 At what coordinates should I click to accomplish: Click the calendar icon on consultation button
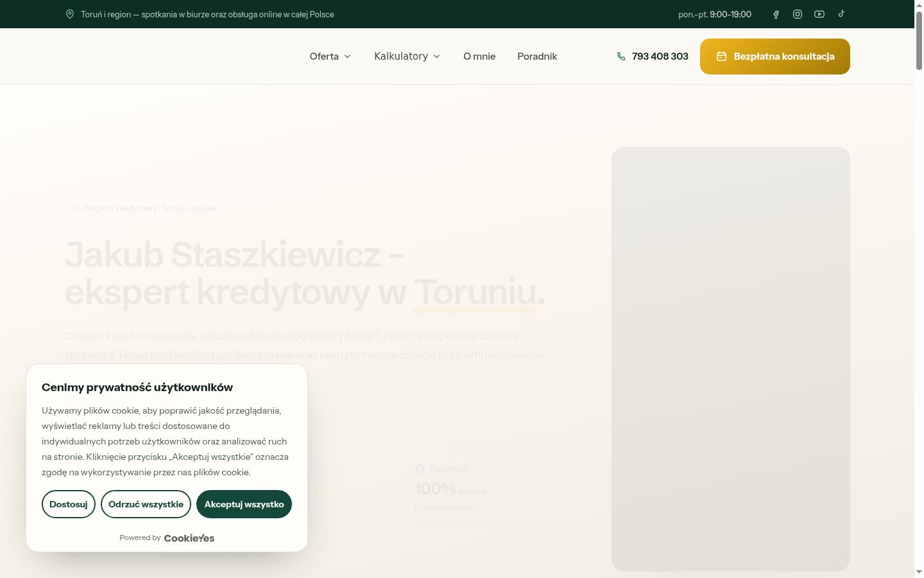[x=721, y=57]
